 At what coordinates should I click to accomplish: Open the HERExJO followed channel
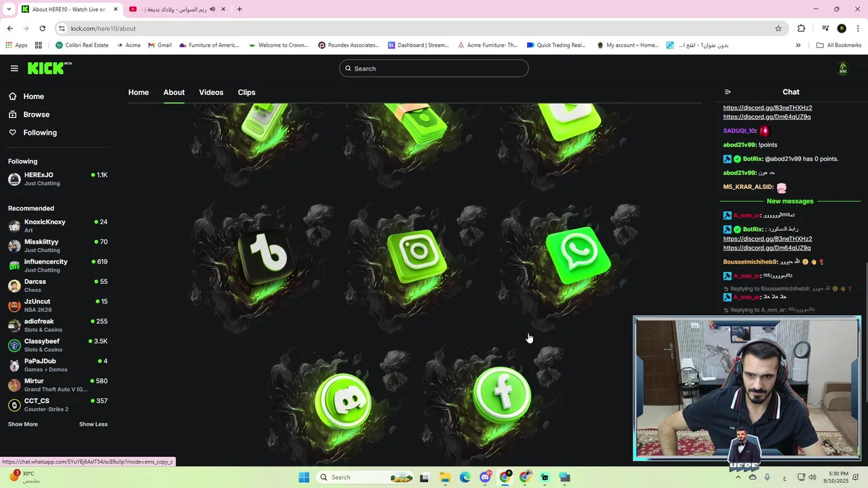[58, 179]
